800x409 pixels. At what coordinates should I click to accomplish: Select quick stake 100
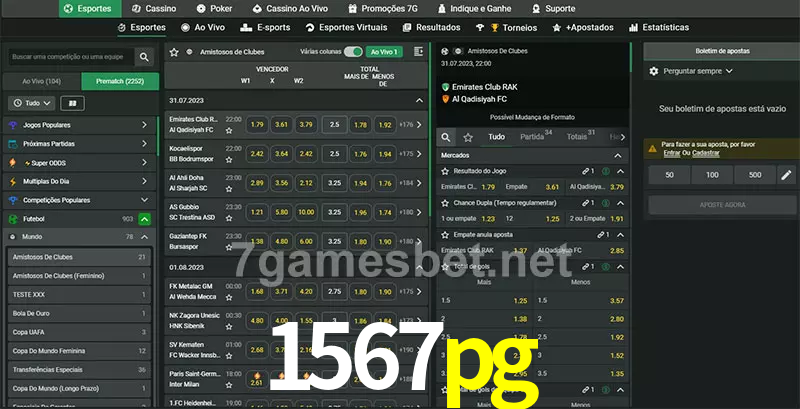pos(712,175)
